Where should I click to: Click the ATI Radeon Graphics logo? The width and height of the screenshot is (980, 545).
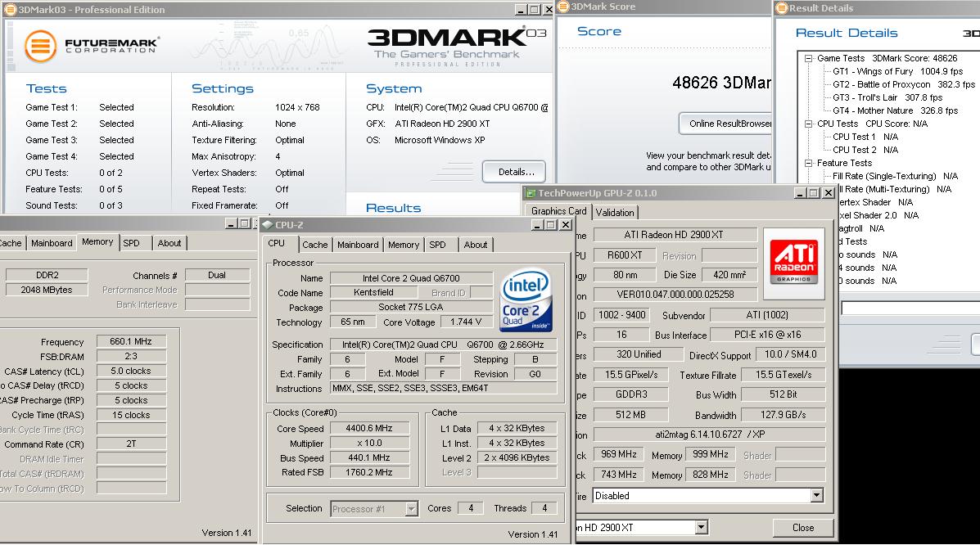[793, 262]
